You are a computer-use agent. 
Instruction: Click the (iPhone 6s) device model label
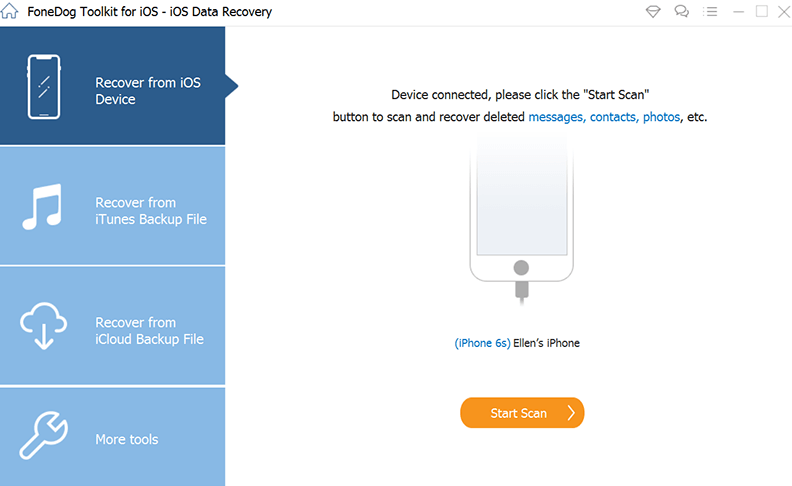click(482, 343)
